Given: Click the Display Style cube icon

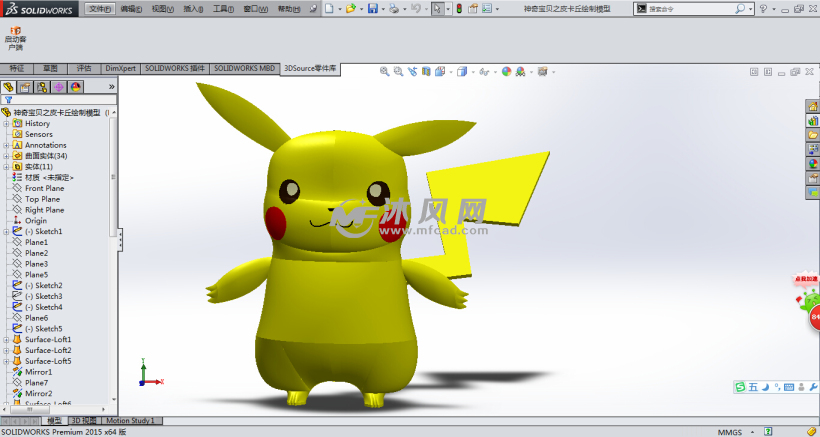Looking at the screenshot, I should click(x=462, y=72).
